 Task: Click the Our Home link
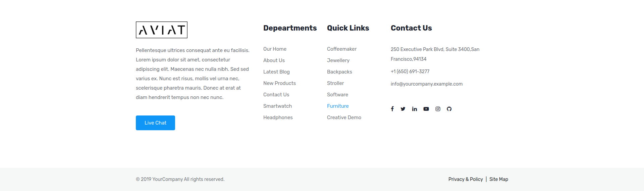[275, 49]
